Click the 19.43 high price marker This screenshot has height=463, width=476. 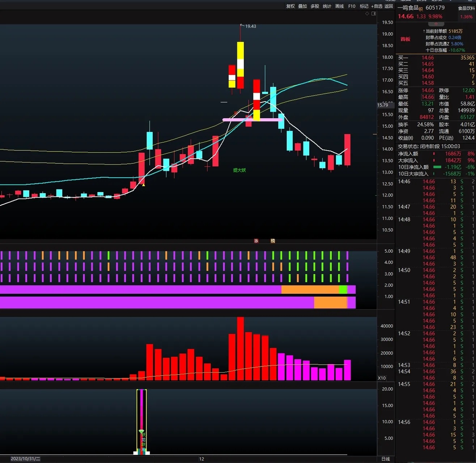pyautogui.click(x=251, y=26)
